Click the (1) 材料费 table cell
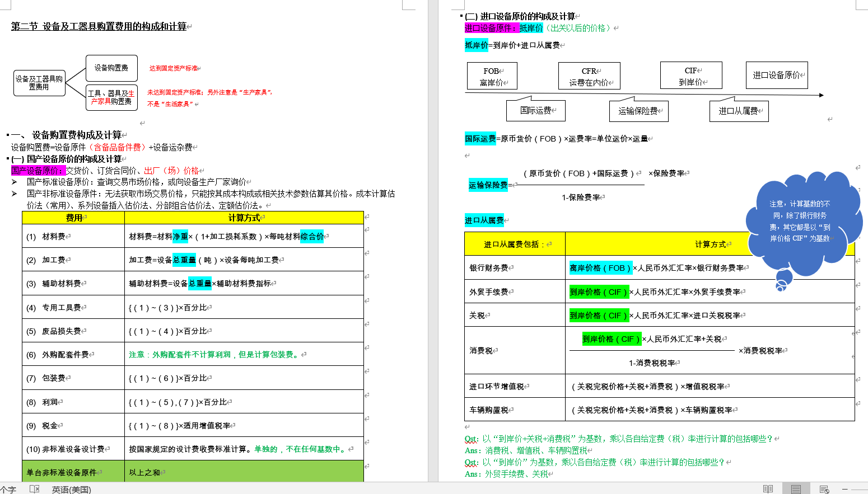Viewport: 868px width, 494px height. coord(73,236)
